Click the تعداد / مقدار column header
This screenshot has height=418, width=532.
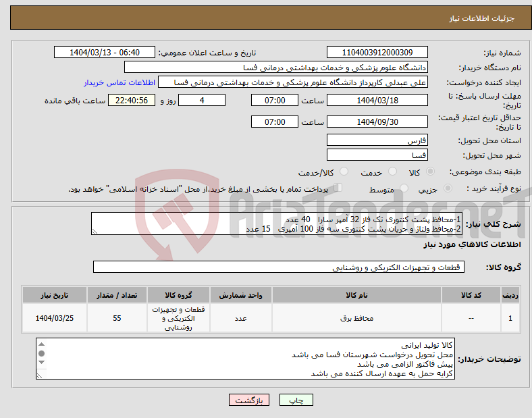coord(117,295)
